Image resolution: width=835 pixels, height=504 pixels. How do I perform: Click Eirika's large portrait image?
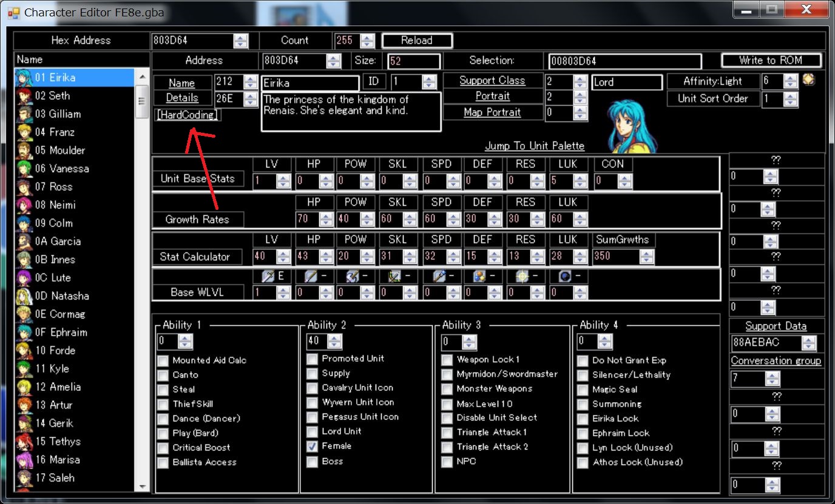[631, 125]
